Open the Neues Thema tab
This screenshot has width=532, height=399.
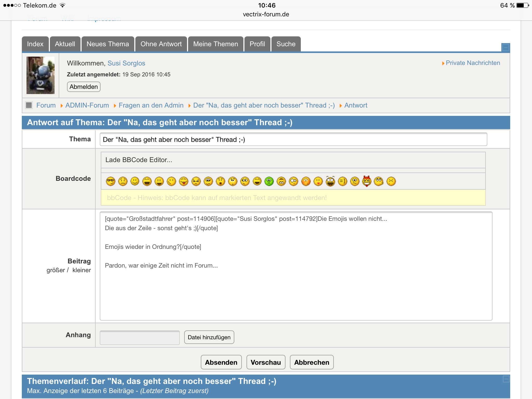coord(108,44)
